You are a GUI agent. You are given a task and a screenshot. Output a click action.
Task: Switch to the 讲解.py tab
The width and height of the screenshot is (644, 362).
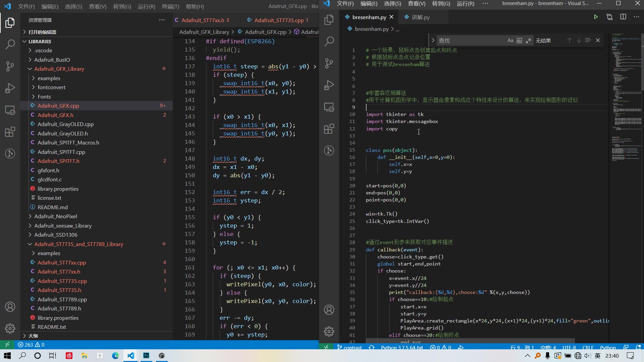click(420, 17)
